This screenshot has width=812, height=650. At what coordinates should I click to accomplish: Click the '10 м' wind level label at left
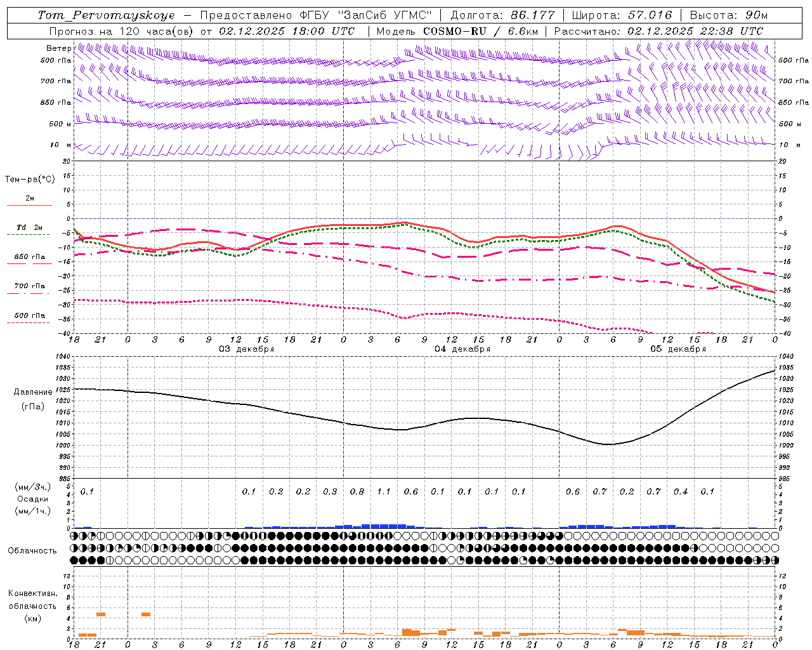pyautogui.click(x=61, y=145)
